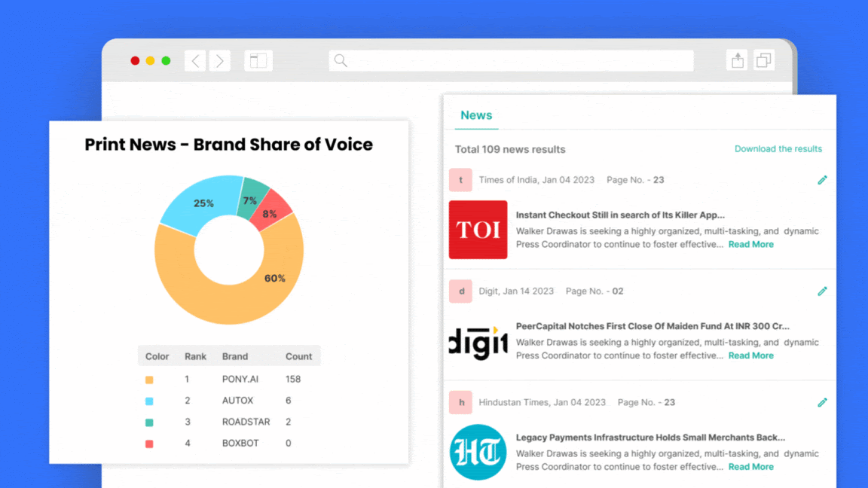Edit the Digit article with pencil icon
868x488 pixels.
(x=822, y=291)
